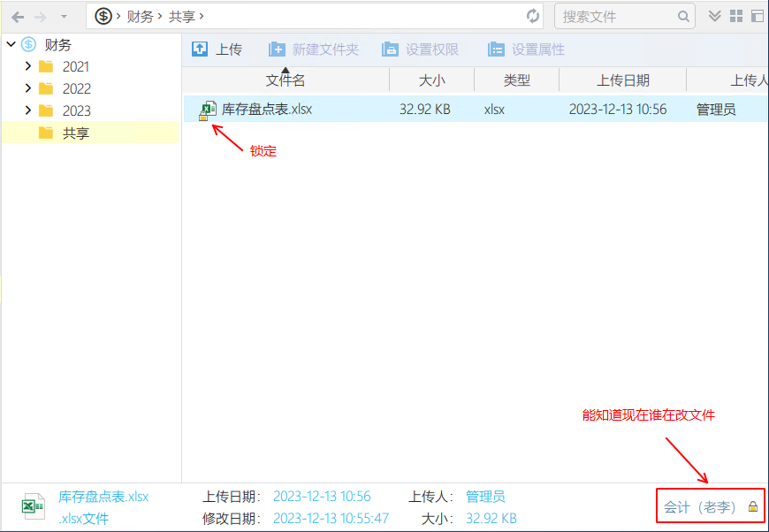Click the back navigation arrow
769x532 pixels.
pos(18,17)
